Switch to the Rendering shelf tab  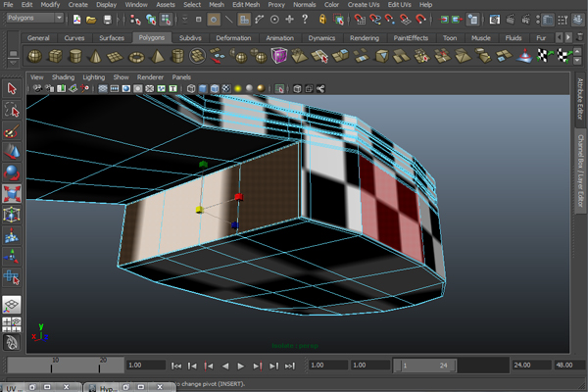(x=365, y=38)
